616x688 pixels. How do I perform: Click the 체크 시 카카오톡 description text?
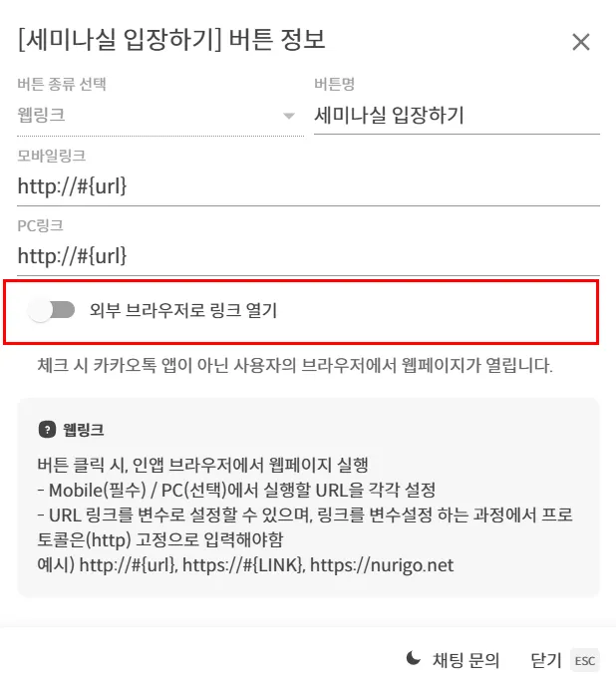tap(295, 365)
